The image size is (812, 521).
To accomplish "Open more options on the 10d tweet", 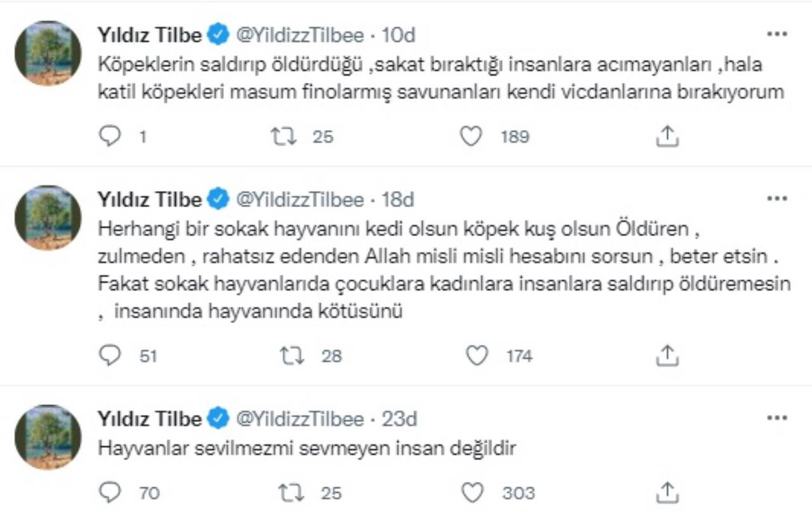I will [776, 34].
